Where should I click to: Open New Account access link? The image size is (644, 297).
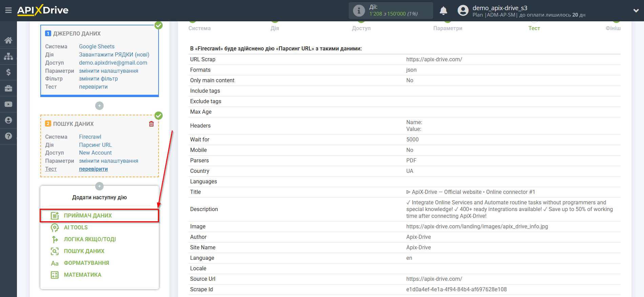click(x=95, y=153)
